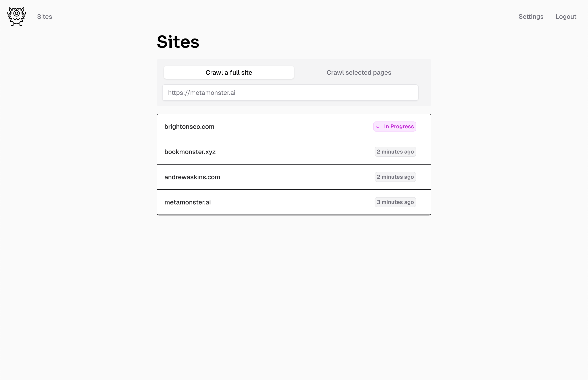This screenshot has height=380, width=588.
Task: Click the Sites page heading
Action: [178, 41]
